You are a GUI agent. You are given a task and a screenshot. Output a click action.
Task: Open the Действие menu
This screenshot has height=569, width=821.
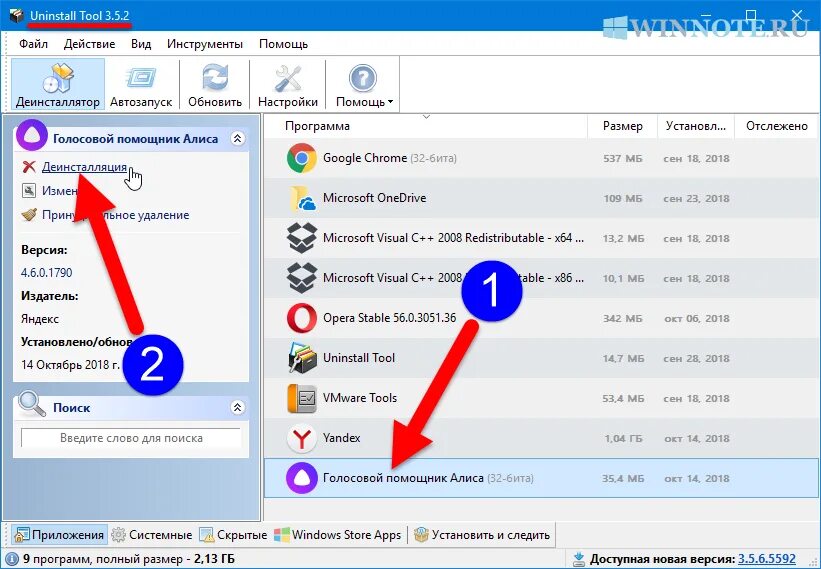coord(90,44)
